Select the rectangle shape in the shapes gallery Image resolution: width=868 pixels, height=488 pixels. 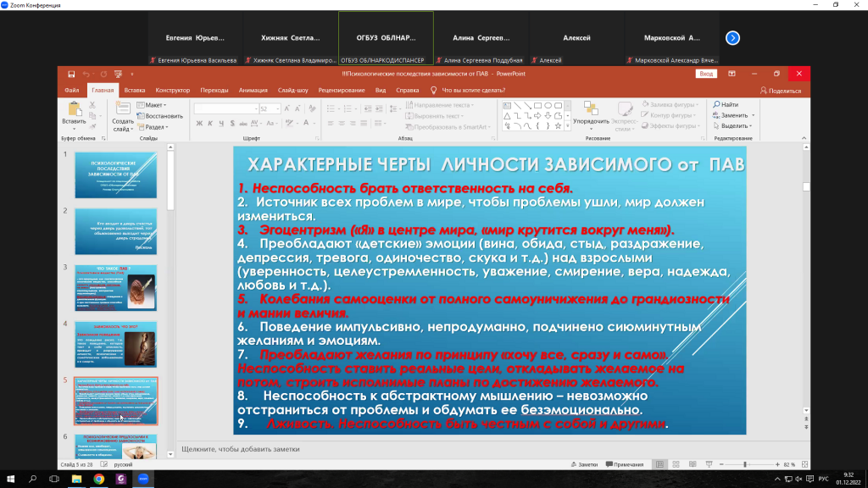(537, 105)
